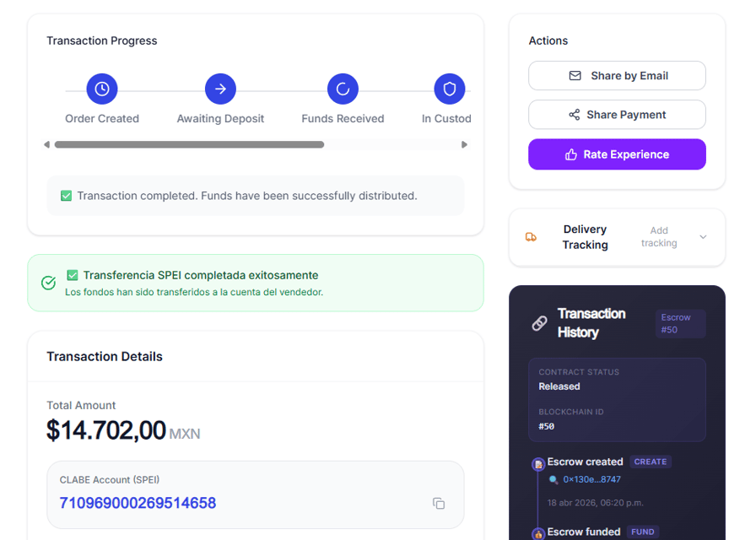Follow the 0×130e...8747 transaction hash link
This screenshot has width=756, height=540.
[591, 479]
